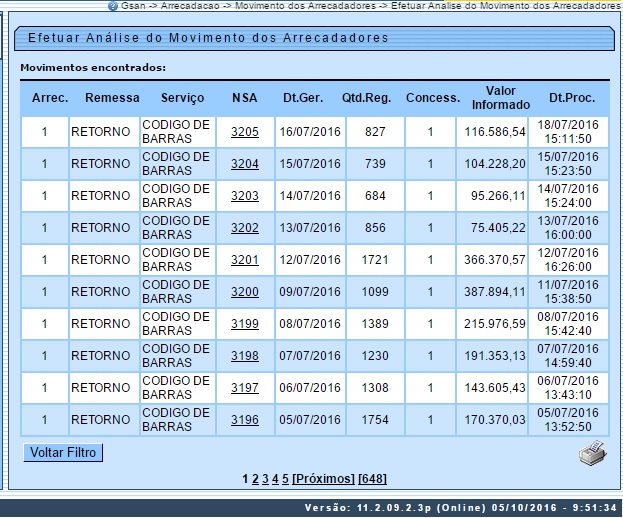Click NSA 3197 link
The height and width of the screenshot is (518, 623).
pyautogui.click(x=244, y=388)
